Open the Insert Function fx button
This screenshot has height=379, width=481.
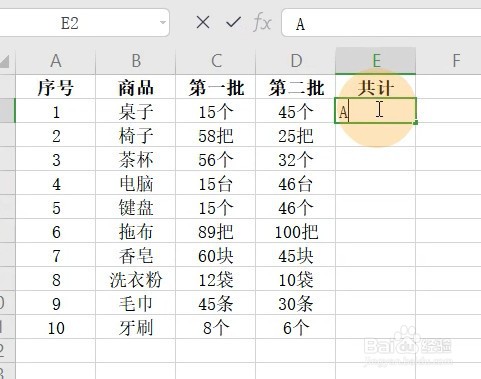(262, 23)
